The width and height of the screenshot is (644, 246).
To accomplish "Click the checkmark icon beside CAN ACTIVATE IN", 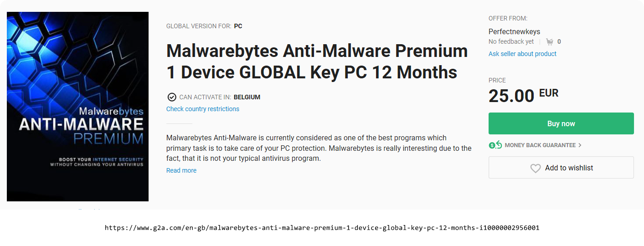I will [172, 97].
